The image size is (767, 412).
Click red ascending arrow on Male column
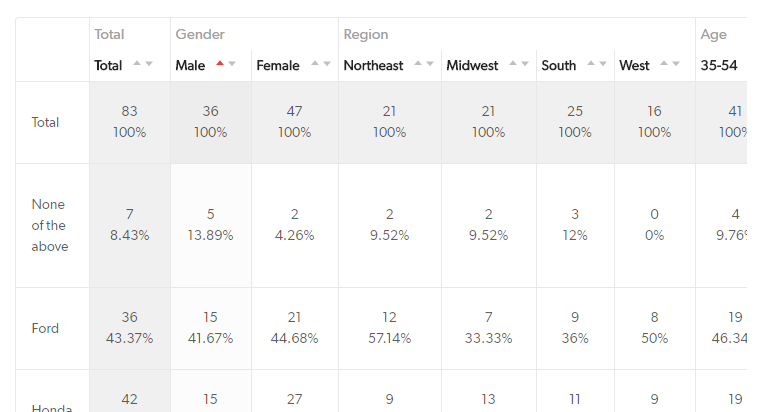click(220, 64)
